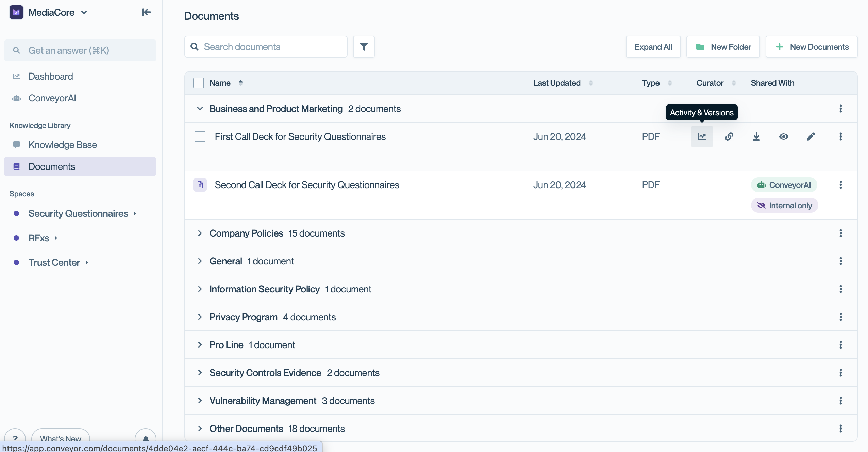Toggle select-all checkbox in header
Screen dimensions: 868x452
[x=199, y=83]
